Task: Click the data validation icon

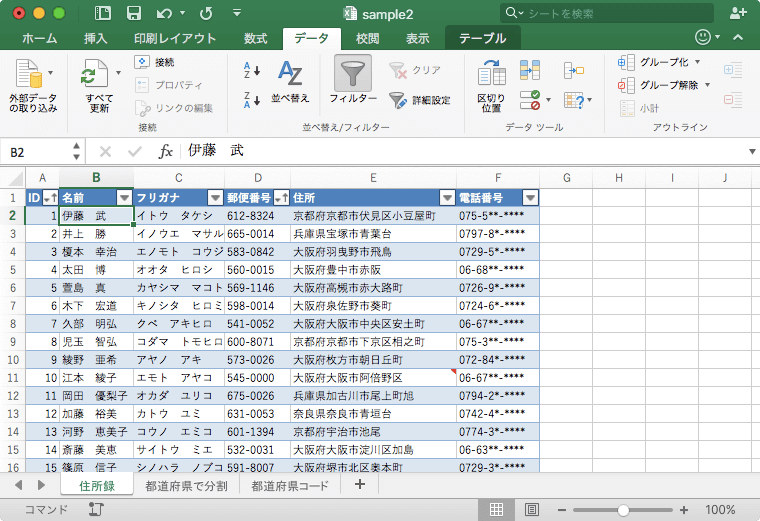Action: click(530, 100)
